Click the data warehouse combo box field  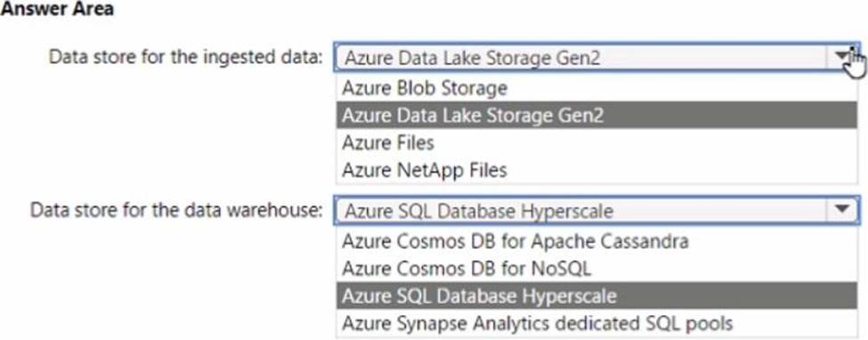pyautogui.click(x=596, y=211)
